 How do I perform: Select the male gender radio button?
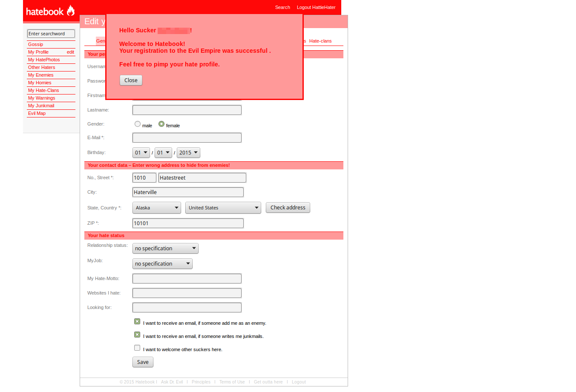point(138,124)
